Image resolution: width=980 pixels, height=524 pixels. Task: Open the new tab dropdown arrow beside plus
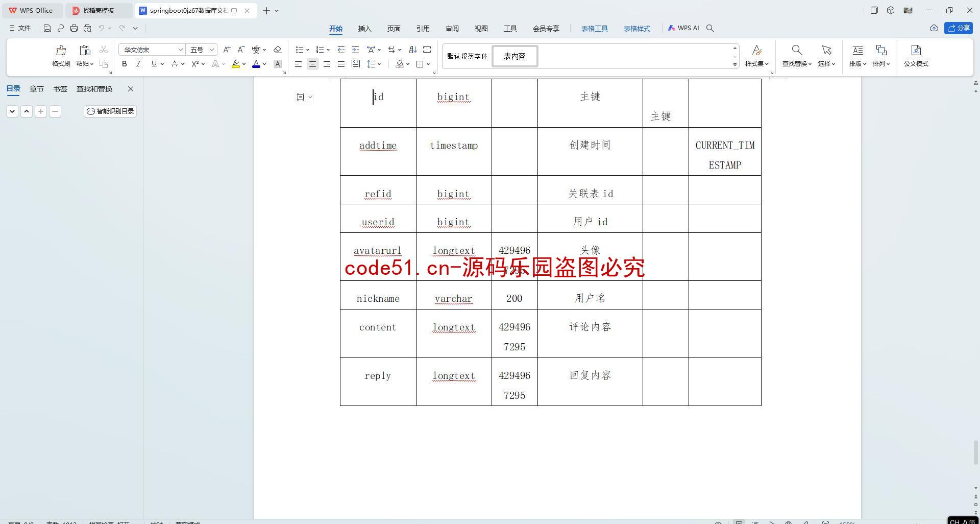[277, 10]
